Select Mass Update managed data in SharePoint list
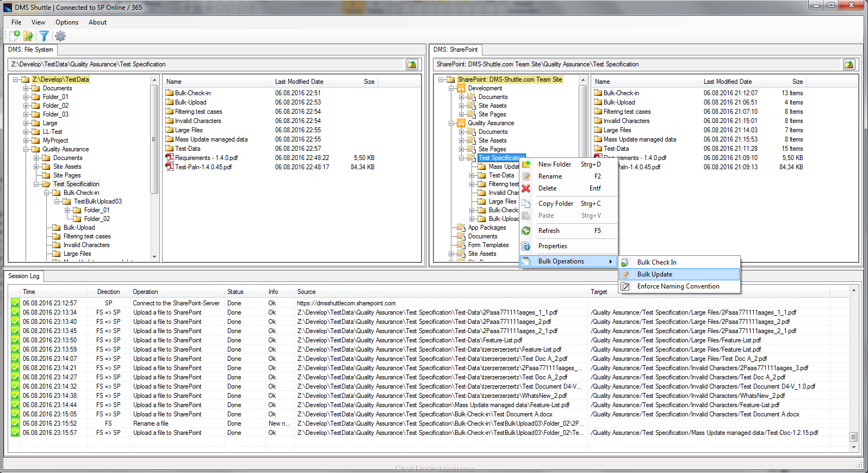Screen dimensions: 868x473 pyautogui.click(x=640, y=139)
